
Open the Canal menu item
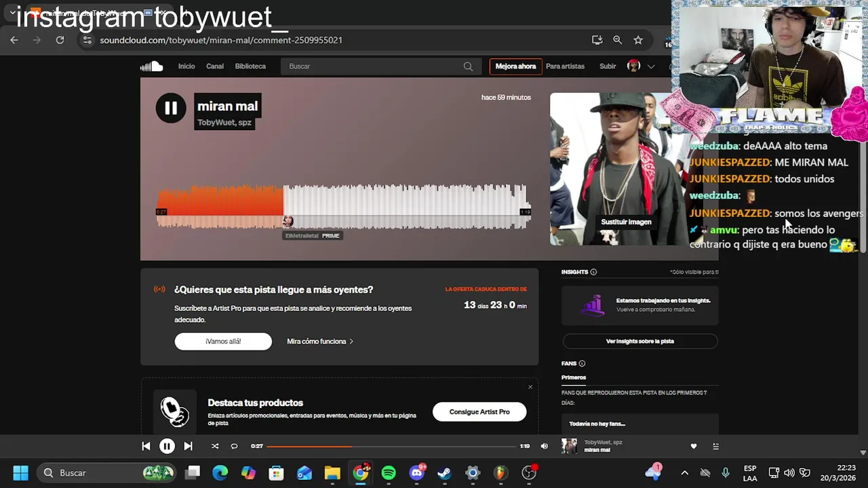point(215,66)
